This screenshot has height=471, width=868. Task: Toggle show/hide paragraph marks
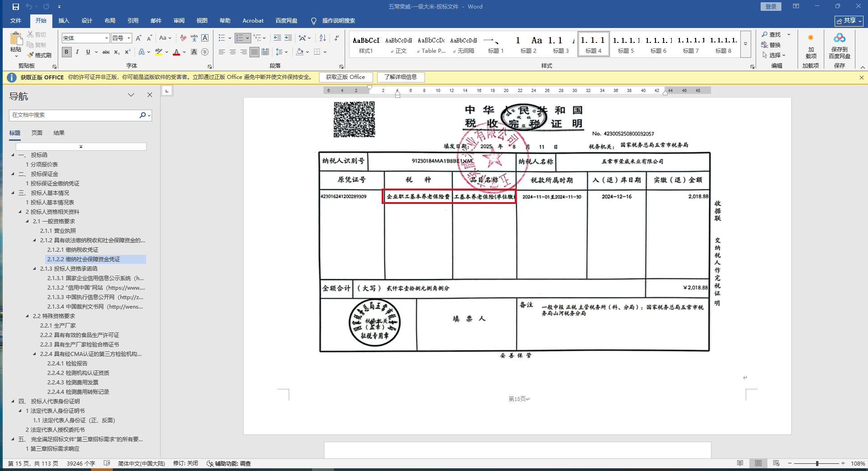point(337,38)
